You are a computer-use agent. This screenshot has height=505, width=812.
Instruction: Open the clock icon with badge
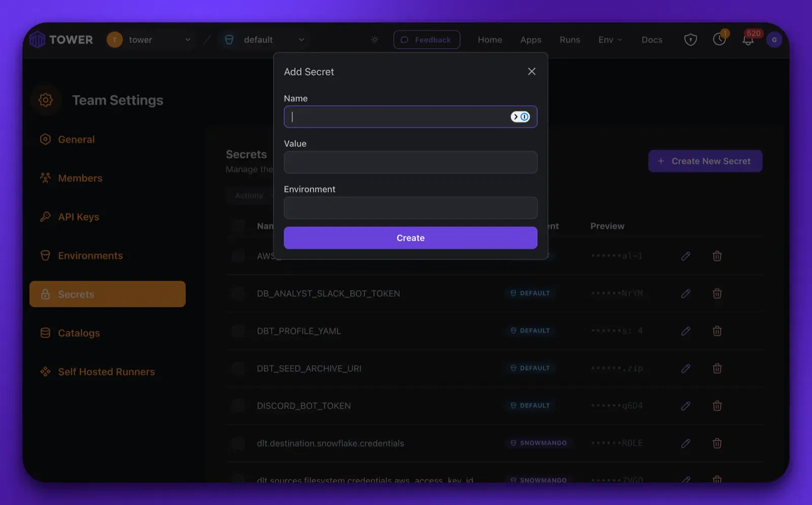point(719,40)
